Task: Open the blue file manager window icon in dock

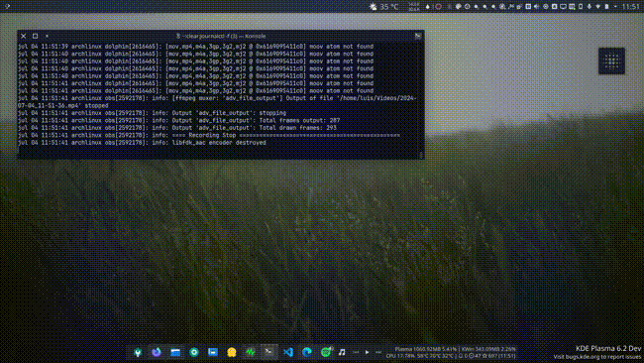Action: tap(175, 352)
